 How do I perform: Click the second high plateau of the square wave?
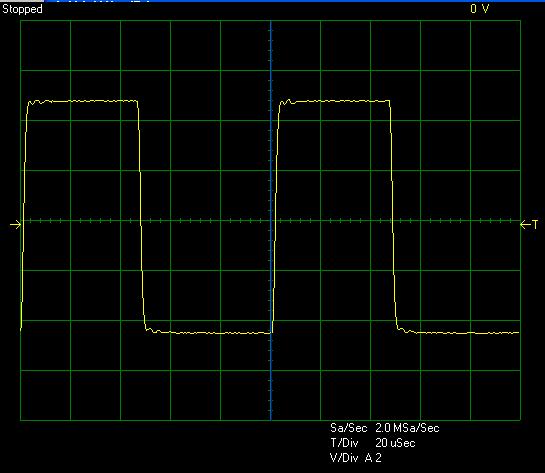335,101
